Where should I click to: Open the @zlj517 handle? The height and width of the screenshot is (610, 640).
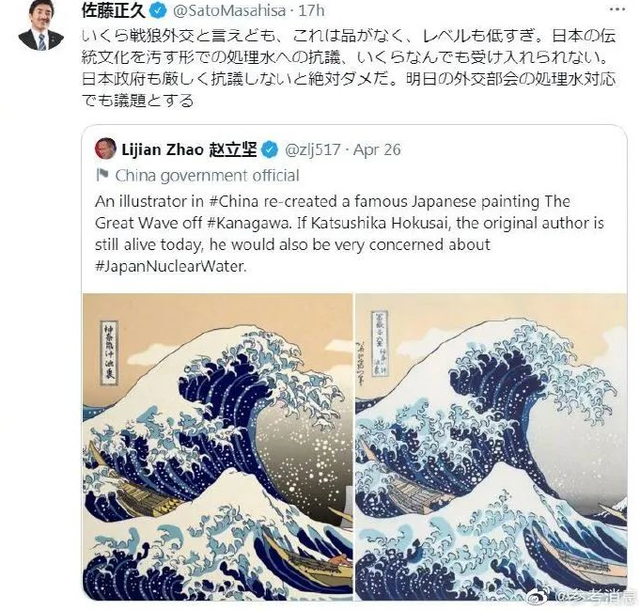(x=312, y=150)
